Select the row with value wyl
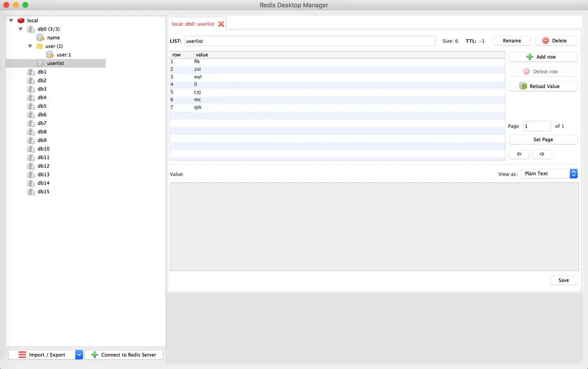 coord(337,77)
